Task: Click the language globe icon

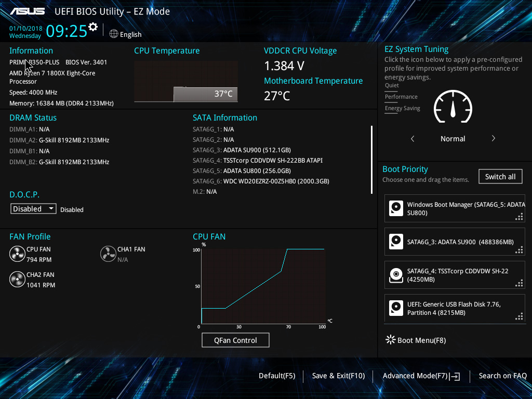Action: (x=114, y=34)
